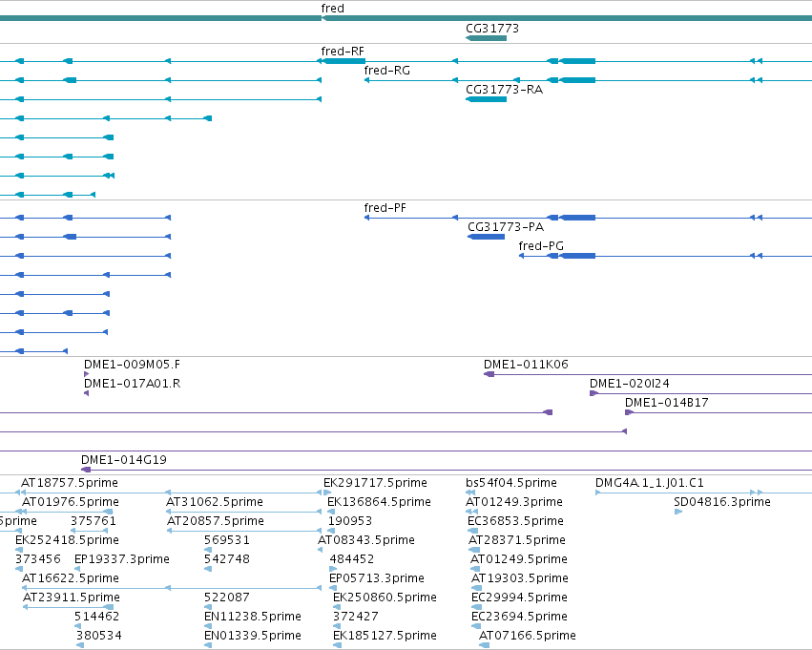Screen dimensions: 812x650
Task: Select EST EK291717.5prime
Action: click(375, 483)
